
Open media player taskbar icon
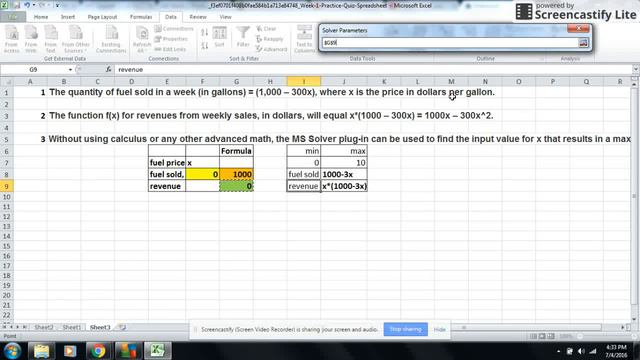(x=70, y=351)
